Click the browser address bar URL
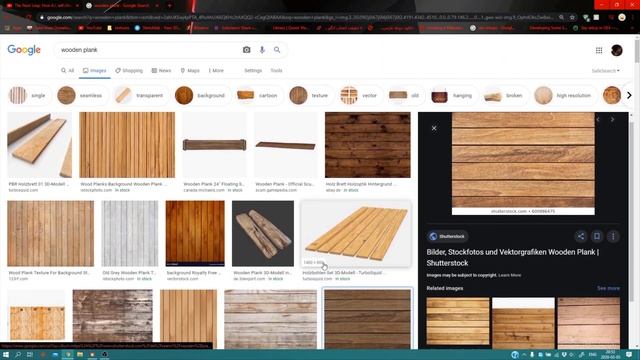The image size is (640, 360). (x=300, y=18)
